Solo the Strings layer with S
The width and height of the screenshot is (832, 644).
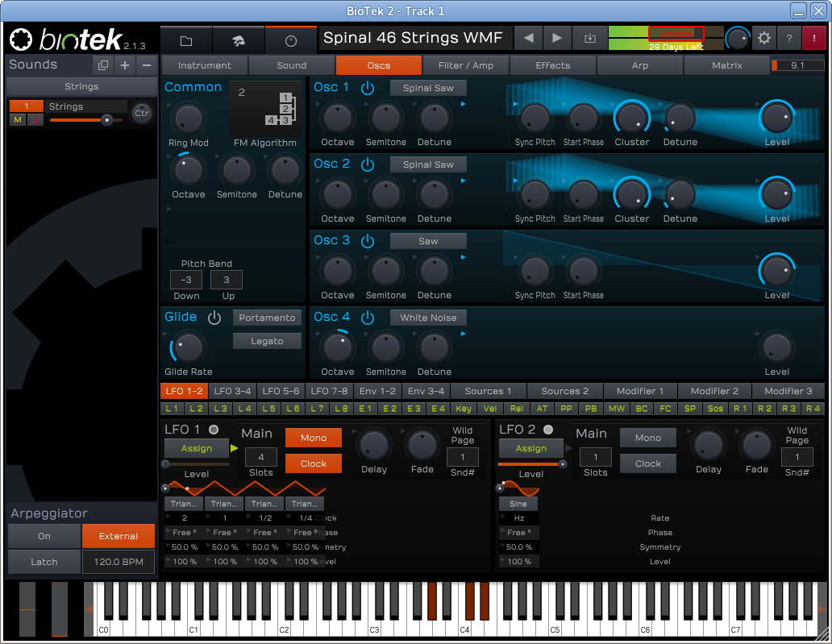(x=35, y=119)
